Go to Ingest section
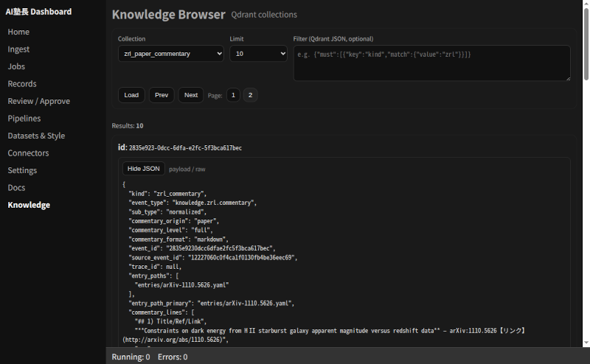 click(18, 49)
